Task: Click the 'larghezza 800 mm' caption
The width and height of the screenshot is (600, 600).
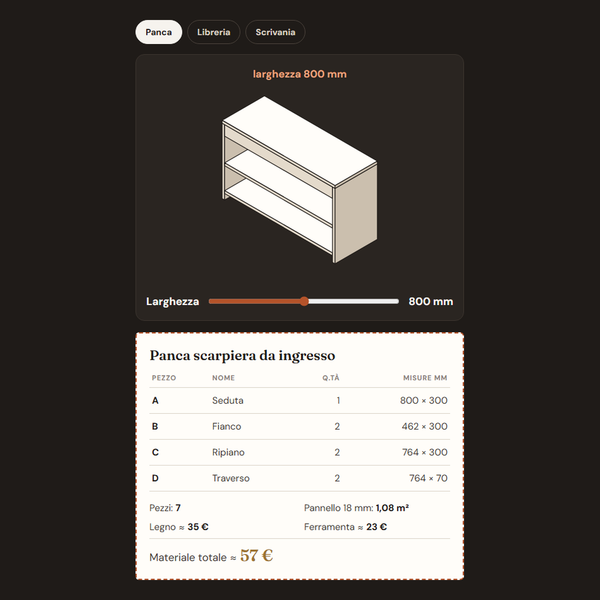Action: tap(300, 74)
